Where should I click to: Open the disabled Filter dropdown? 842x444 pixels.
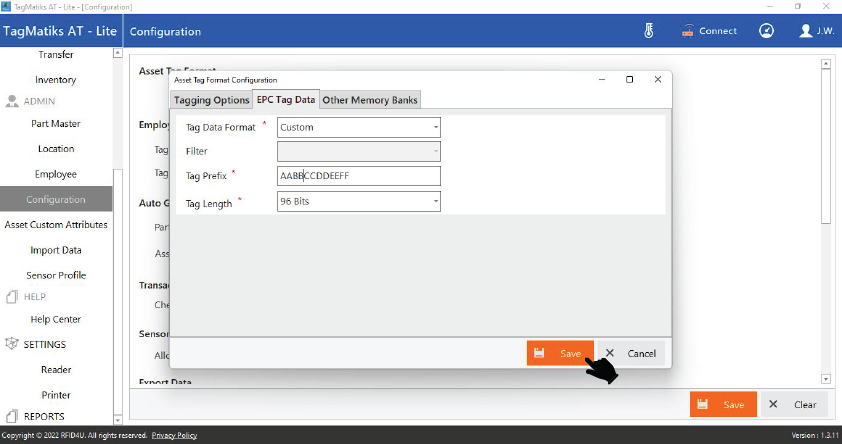pos(358,152)
